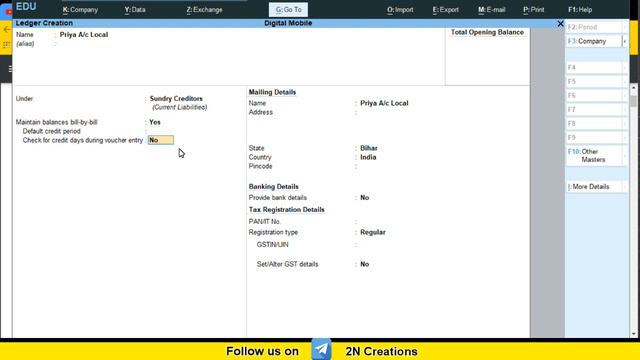
Task: Open the E: Export menu
Action: pos(445,9)
